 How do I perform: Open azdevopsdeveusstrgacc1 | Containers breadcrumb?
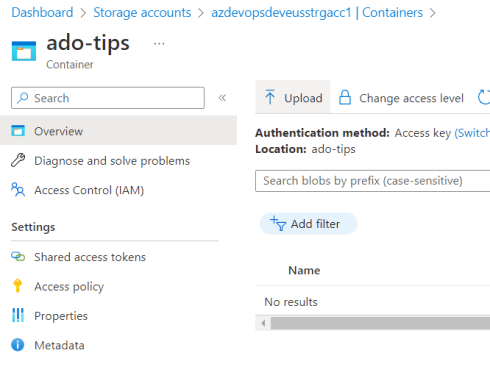tap(317, 13)
